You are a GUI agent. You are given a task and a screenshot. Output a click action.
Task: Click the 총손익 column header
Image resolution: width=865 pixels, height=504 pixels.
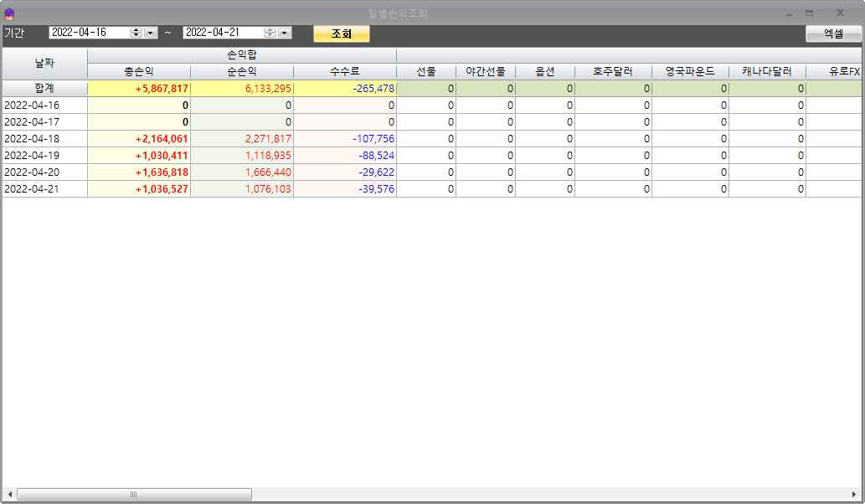coord(139,72)
